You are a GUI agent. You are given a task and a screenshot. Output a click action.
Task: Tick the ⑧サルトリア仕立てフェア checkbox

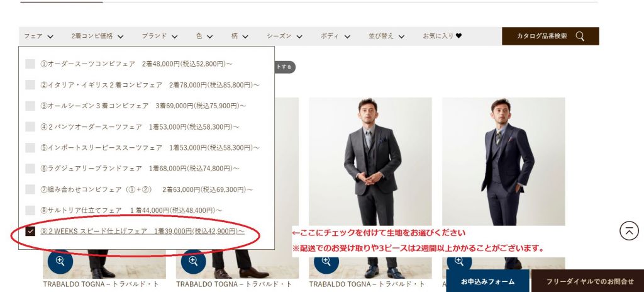(30, 210)
